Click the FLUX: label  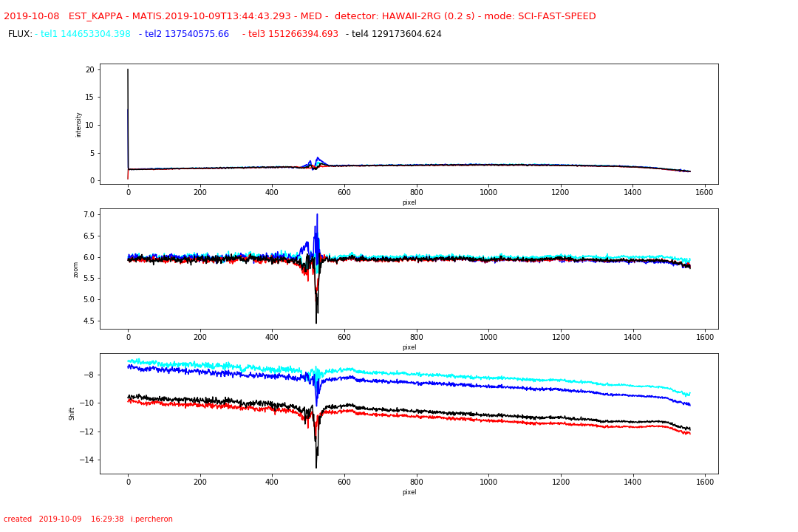[20, 34]
